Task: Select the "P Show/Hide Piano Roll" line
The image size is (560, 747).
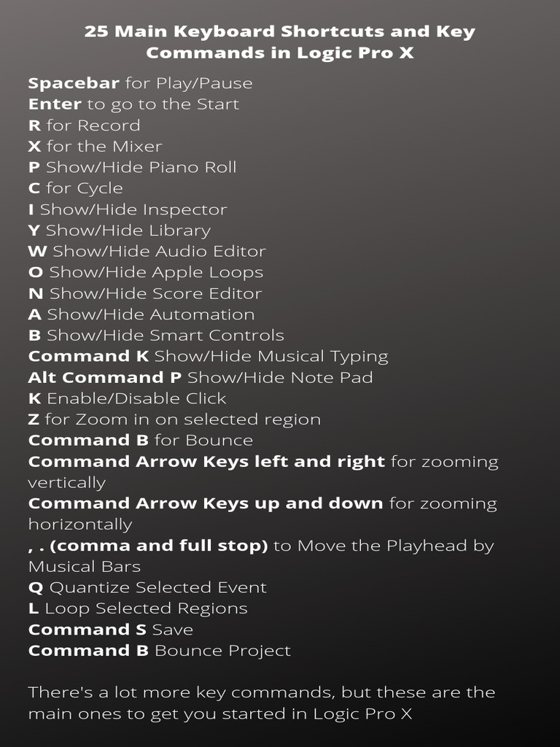Action: (x=132, y=167)
